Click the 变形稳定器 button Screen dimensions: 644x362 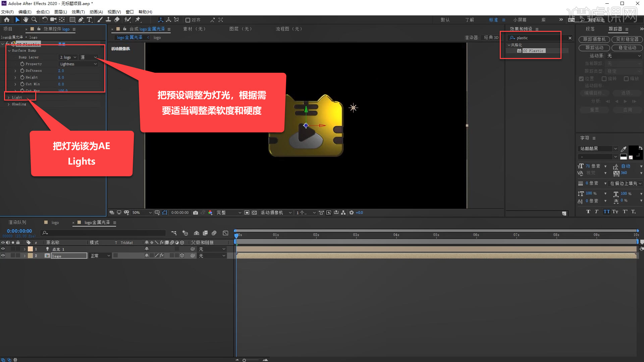pos(627,39)
